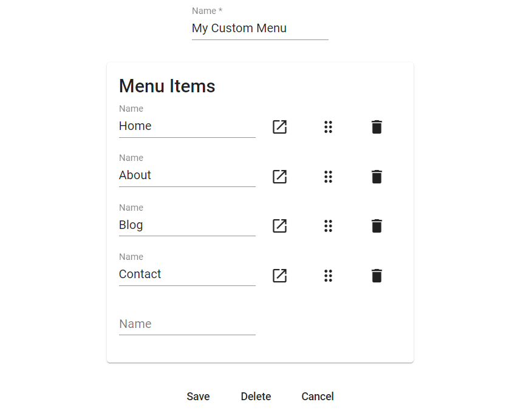Delete the About menu item

(x=377, y=177)
